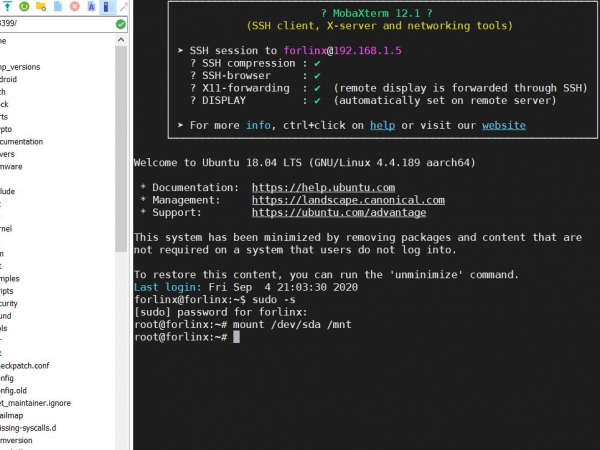Screen dimensions: 600x450
Task: Click the terminal prompt on last line
Action: [236, 338]
